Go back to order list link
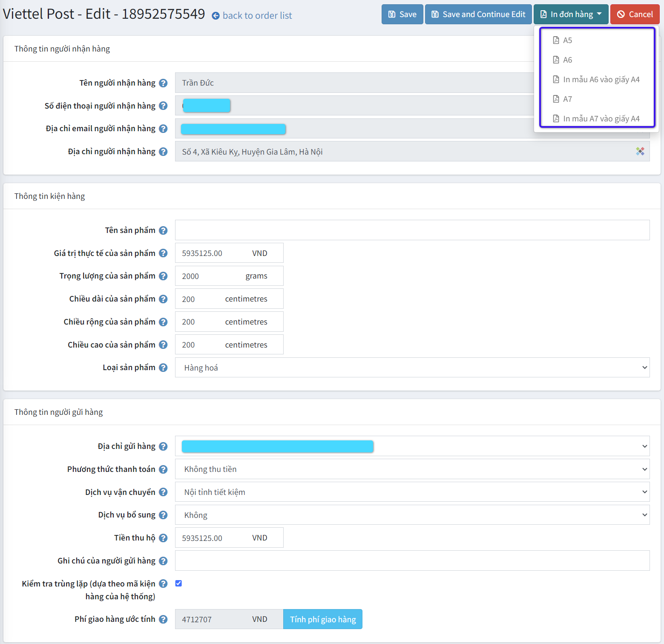Screen dimensions: 664x644 click(x=257, y=16)
